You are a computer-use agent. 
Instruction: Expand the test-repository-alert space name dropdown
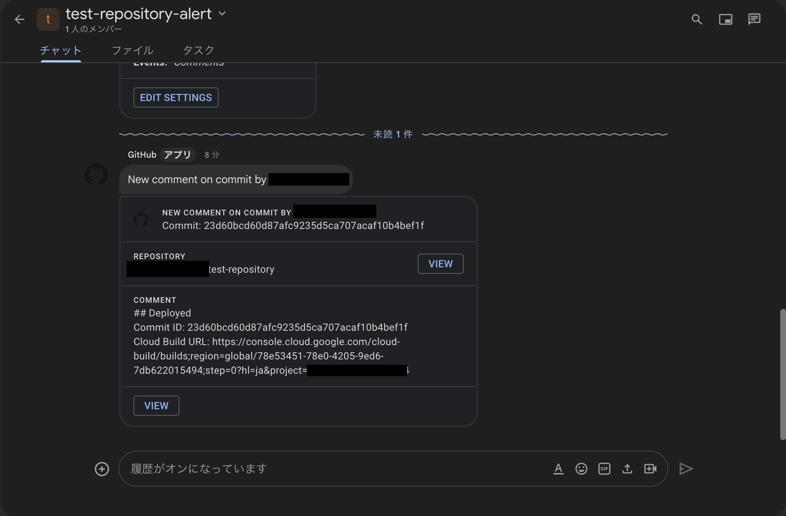(x=222, y=14)
